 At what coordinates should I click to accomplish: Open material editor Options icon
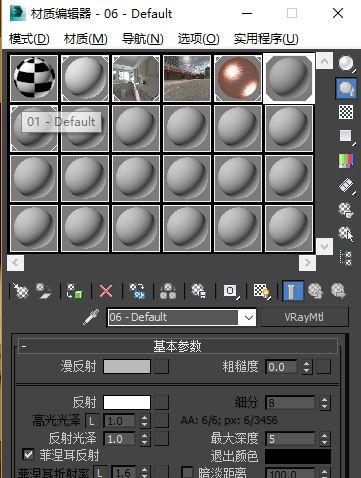(346, 210)
